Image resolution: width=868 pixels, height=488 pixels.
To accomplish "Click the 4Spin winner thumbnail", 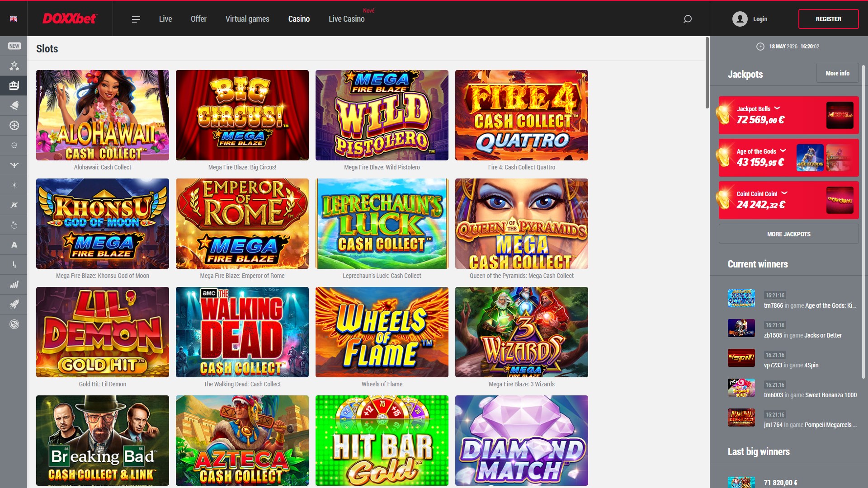I will click(x=741, y=358).
